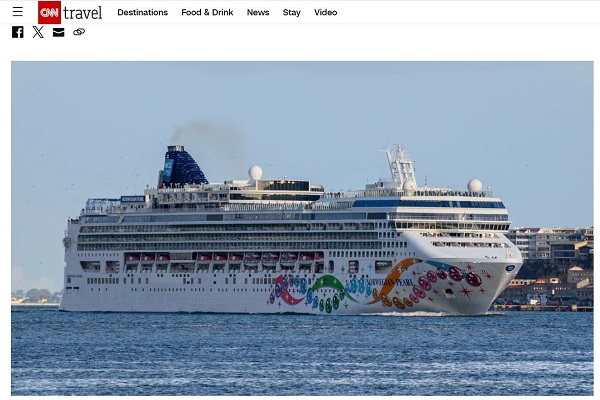Click the cruise ship article photo

pyautogui.click(x=302, y=228)
